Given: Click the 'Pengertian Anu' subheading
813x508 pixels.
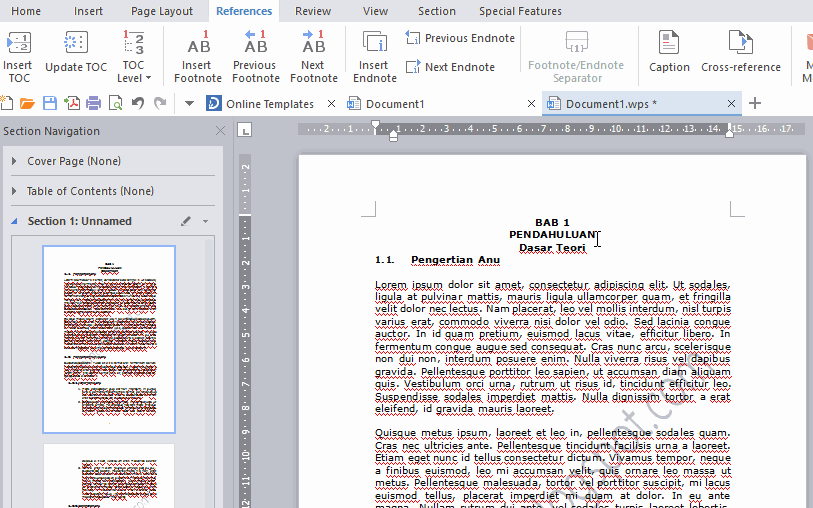Looking at the screenshot, I should (x=455, y=260).
